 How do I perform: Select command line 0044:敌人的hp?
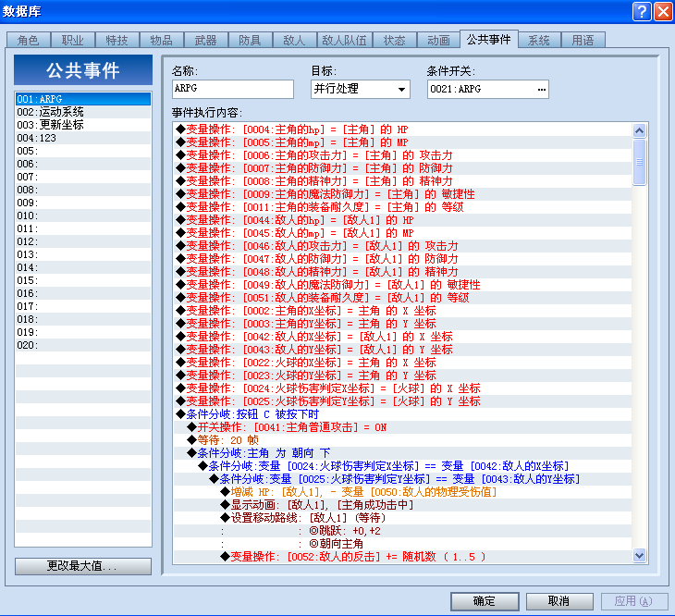click(402, 220)
